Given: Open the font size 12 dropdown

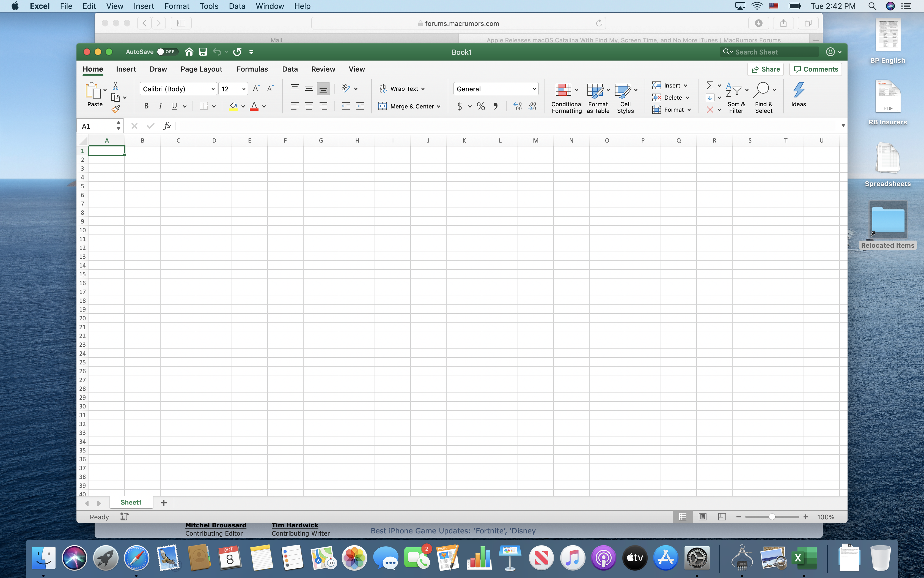Looking at the screenshot, I should pos(233,89).
